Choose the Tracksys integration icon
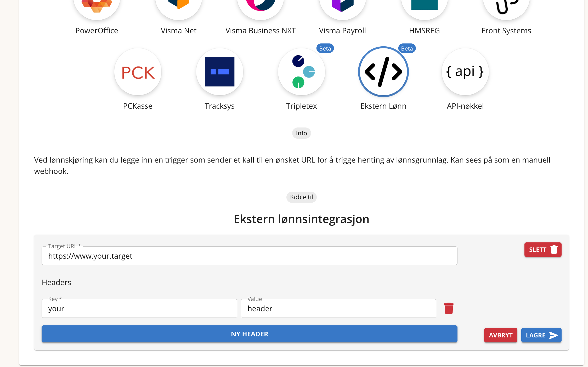588x367 pixels. pos(220,72)
